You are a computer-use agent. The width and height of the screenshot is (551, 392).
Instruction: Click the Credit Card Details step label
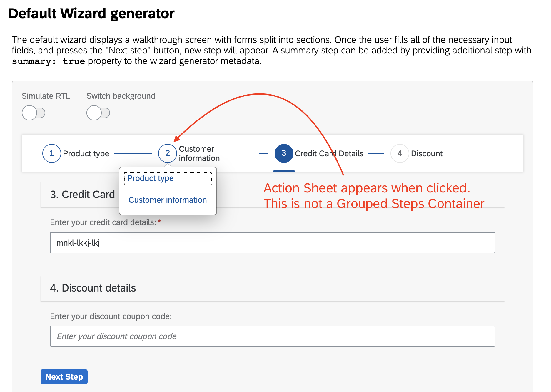[x=329, y=153]
